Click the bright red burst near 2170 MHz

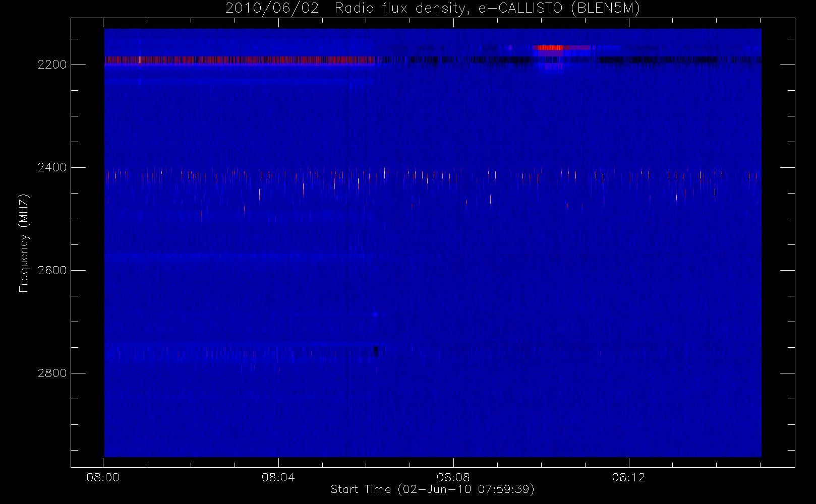(550, 48)
